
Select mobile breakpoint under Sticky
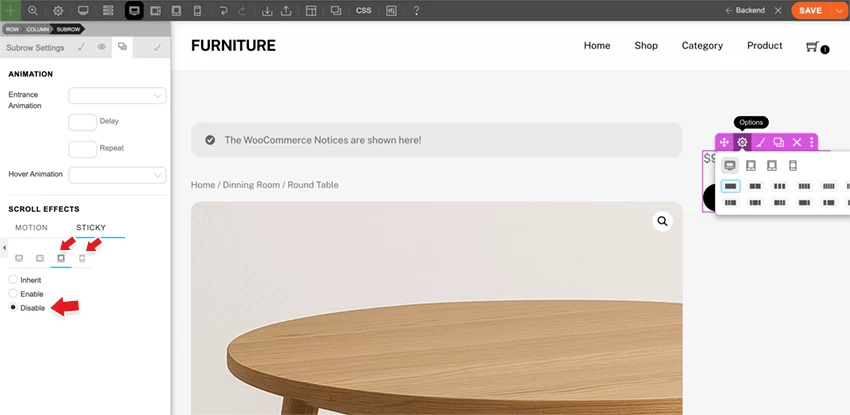pos(82,258)
